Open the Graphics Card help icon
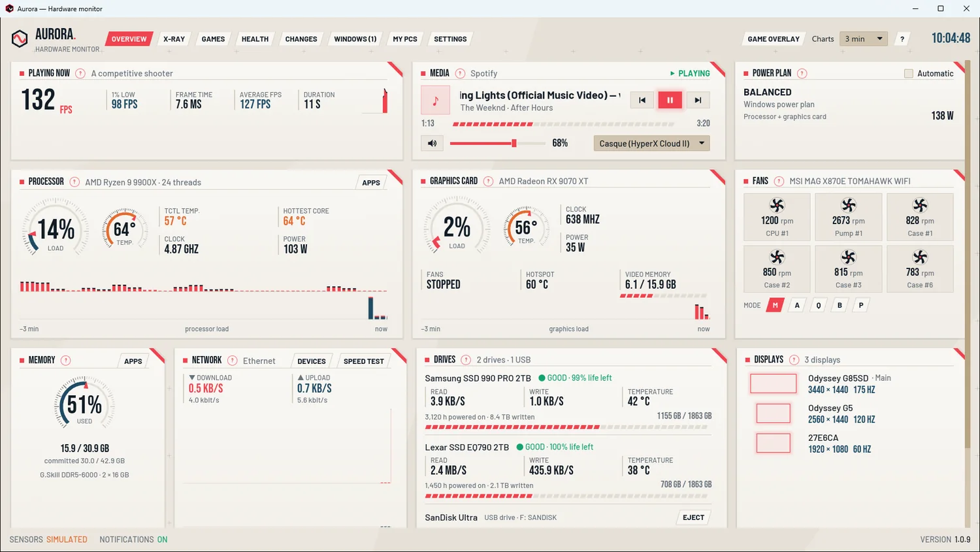This screenshot has height=552, width=980. pos(488,181)
